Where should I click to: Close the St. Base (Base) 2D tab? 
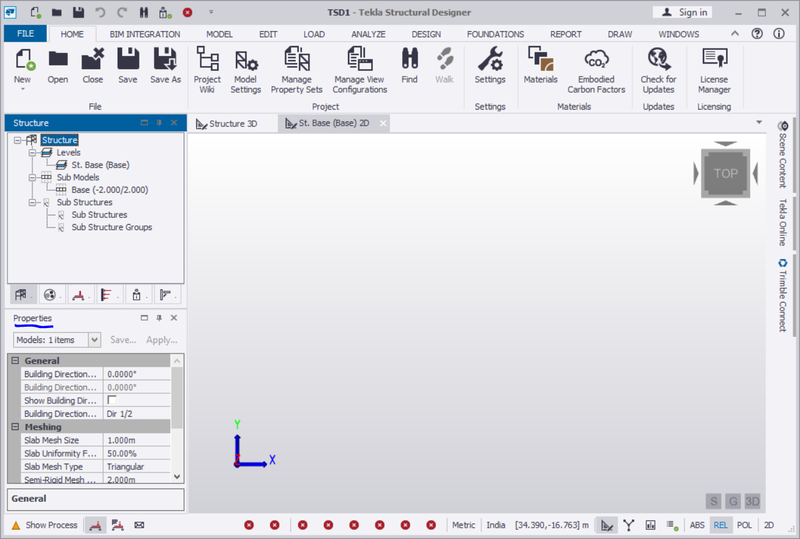[383, 123]
